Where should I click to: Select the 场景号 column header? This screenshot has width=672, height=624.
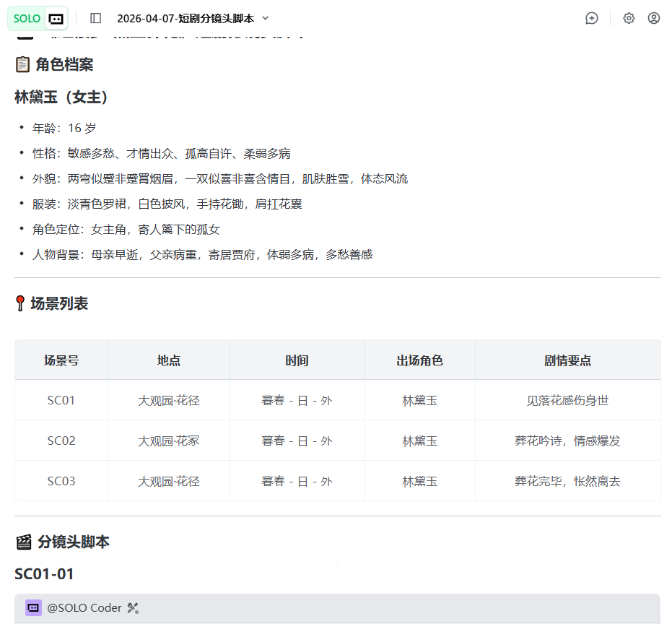pos(61,360)
